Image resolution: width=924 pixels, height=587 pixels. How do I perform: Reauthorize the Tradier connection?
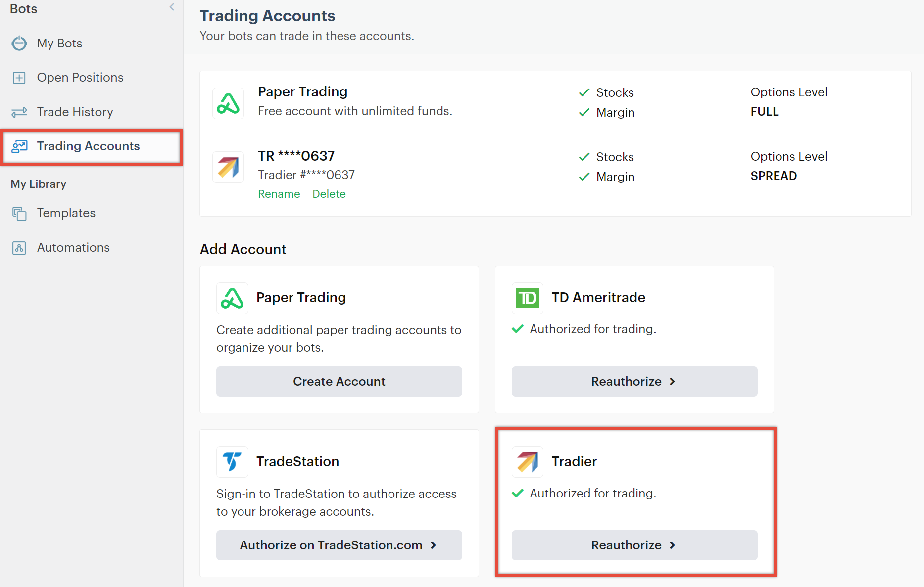(x=633, y=545)
